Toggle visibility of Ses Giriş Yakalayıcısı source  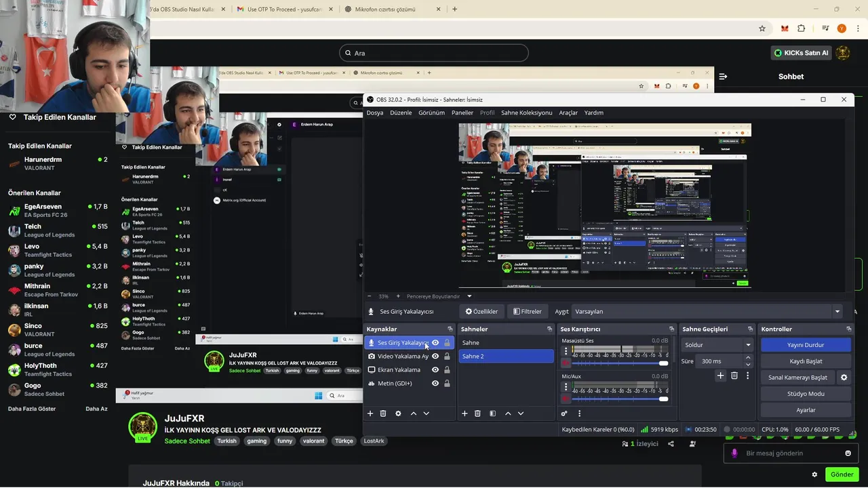coord(435,343)
